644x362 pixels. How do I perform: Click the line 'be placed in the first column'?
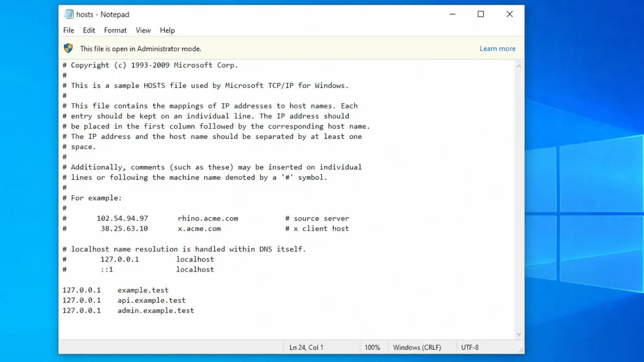pos(216,127)
